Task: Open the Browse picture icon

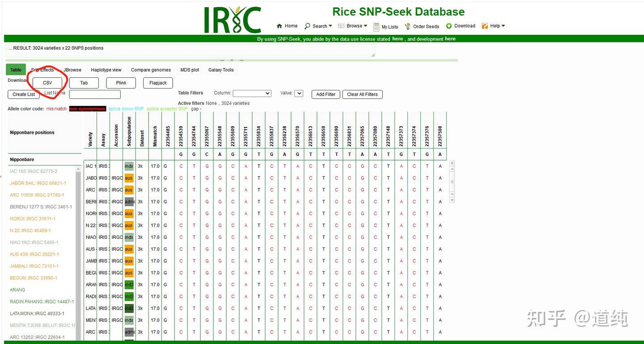Action: point(341,26)
